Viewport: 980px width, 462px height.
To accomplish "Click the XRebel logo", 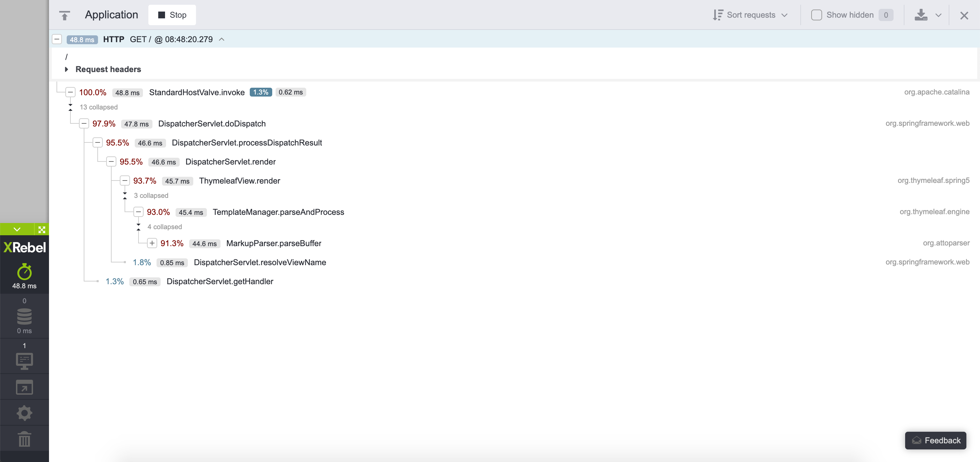I will [x=24, y=247].
